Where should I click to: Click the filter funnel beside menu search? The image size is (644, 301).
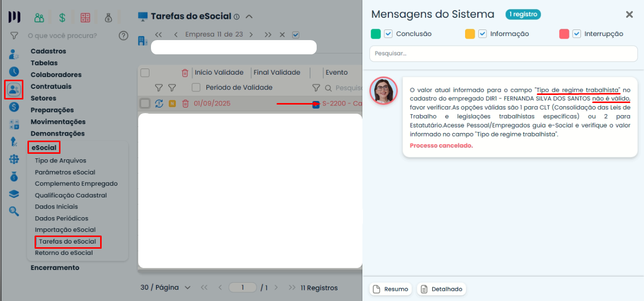click(14, 36)
